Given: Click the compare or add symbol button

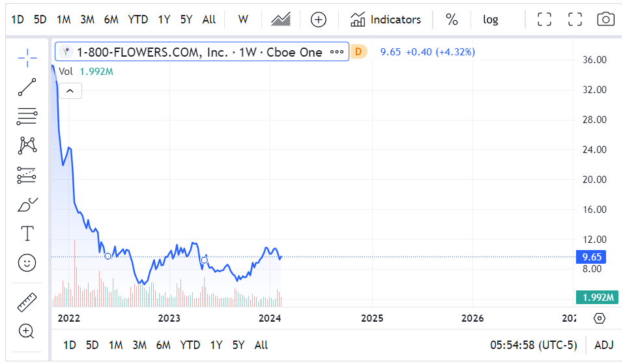Looking at the screenshot, I should [318, 20].
